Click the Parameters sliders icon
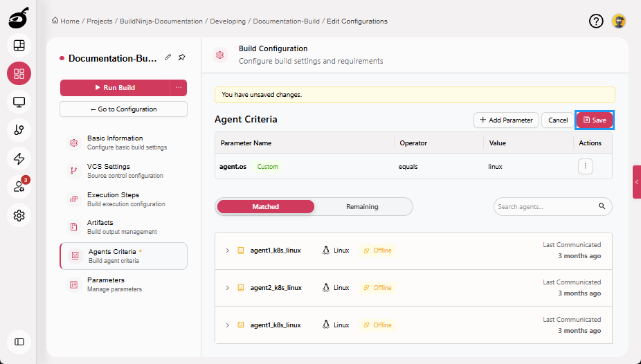 click(x=73, y=284)
